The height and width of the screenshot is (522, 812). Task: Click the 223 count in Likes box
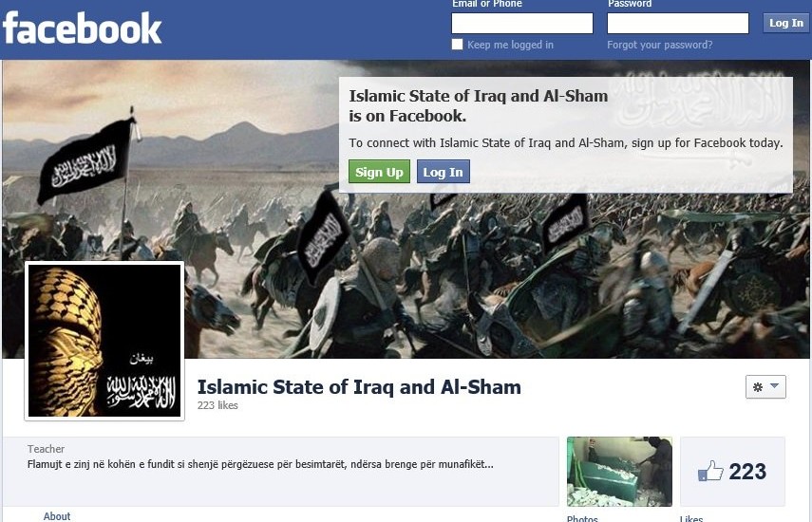pyautogui.click(x=747, y=472)
